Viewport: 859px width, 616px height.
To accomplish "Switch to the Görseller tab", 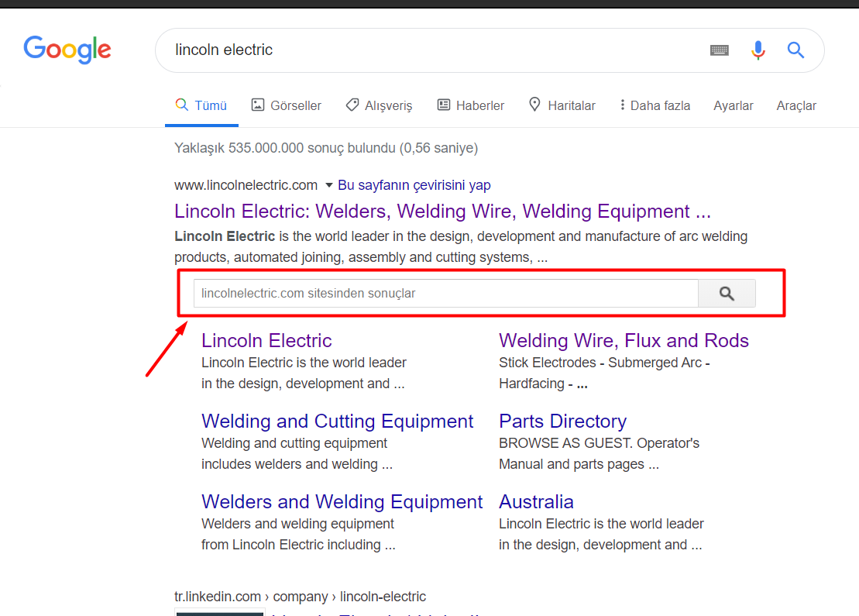I will point(287,105).
